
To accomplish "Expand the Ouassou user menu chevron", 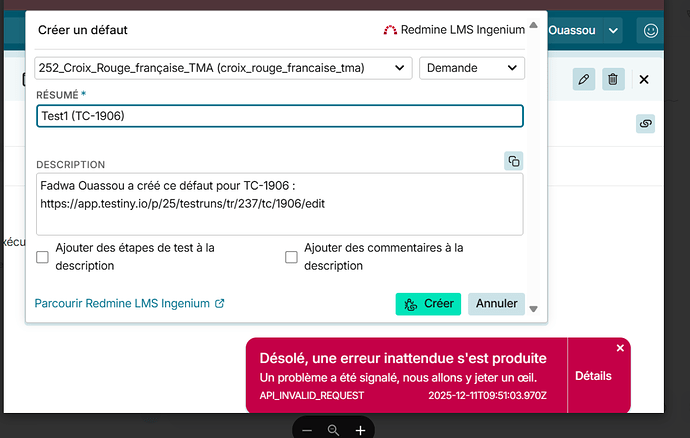I will pyautogui.click(x=614, y=31).
